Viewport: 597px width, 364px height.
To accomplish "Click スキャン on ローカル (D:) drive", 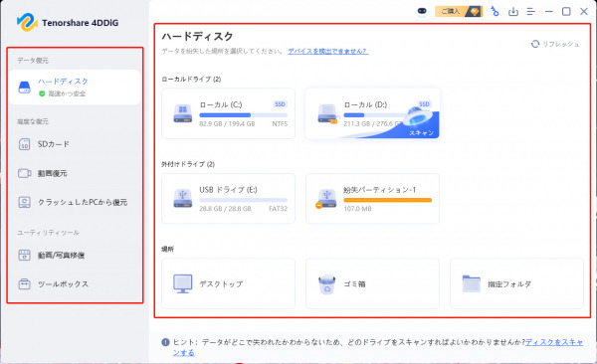I will pos(421,132).
